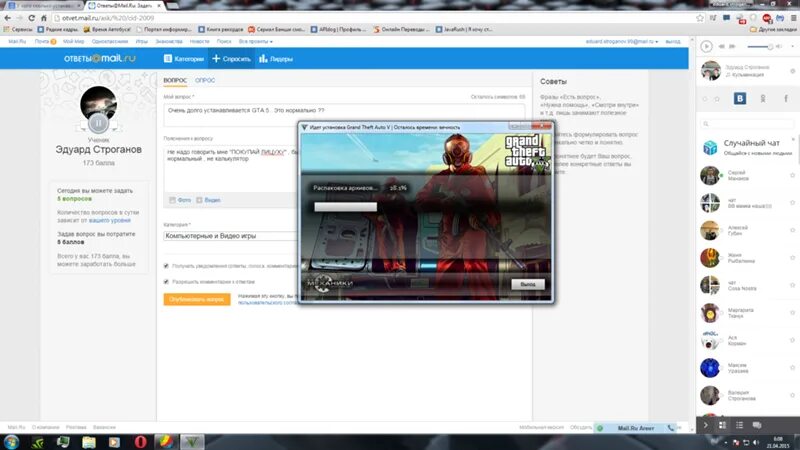Viewport: 800px width, 450px height.
Task: Open Chrome's main menu
Action: 793,18
